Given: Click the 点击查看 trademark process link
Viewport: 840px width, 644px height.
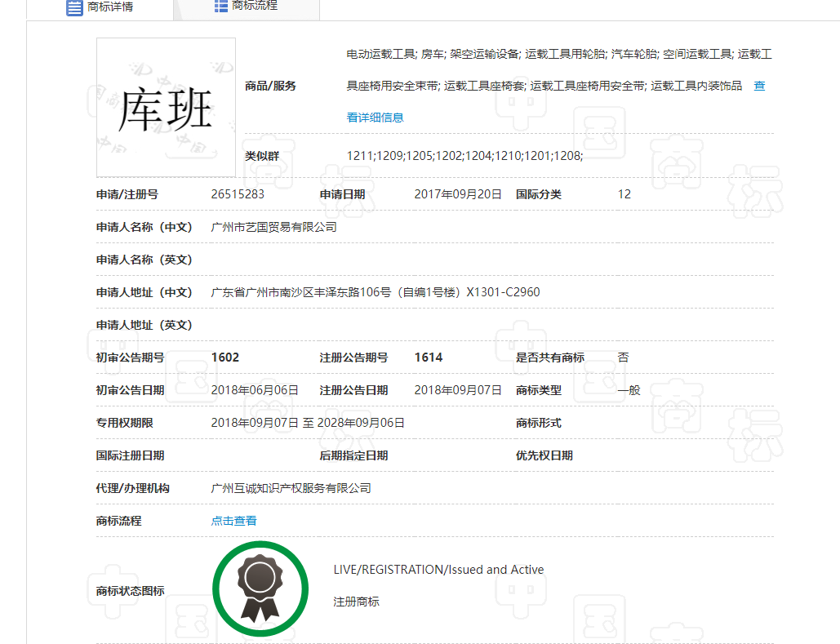Looking at the screenshot, I should tap(233, 521).
